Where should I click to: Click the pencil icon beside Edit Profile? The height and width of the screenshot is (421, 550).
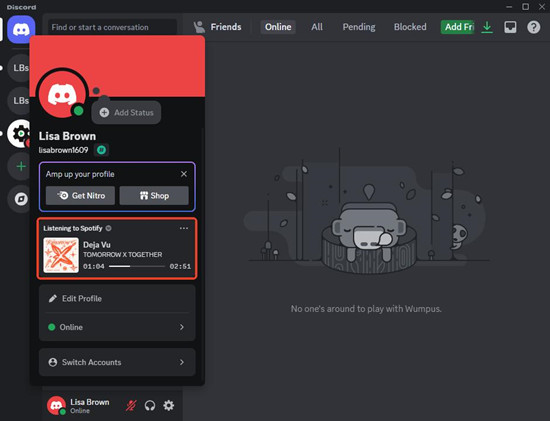pyautogui.click(x=53, y=299)
